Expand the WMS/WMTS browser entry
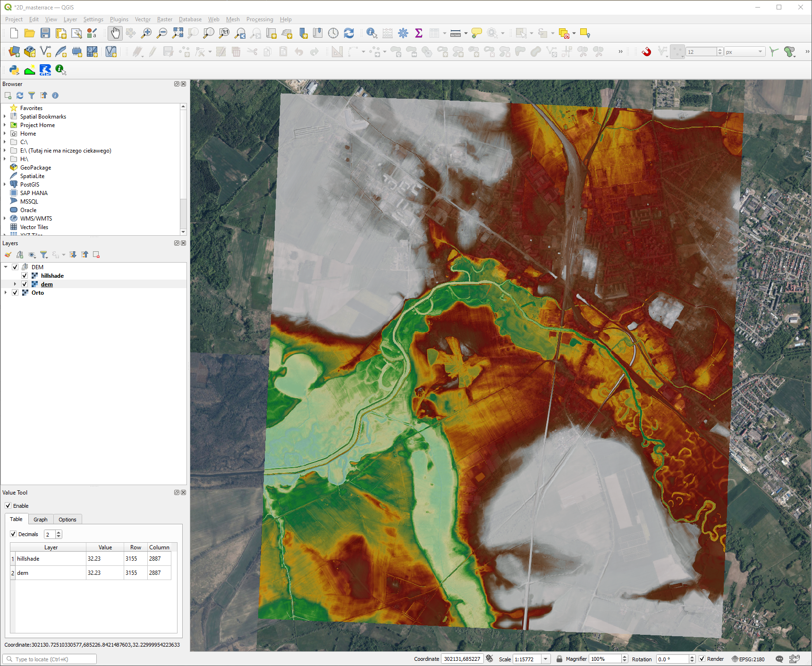The height and width of the screenshot is (666, 812). (5, 219)
